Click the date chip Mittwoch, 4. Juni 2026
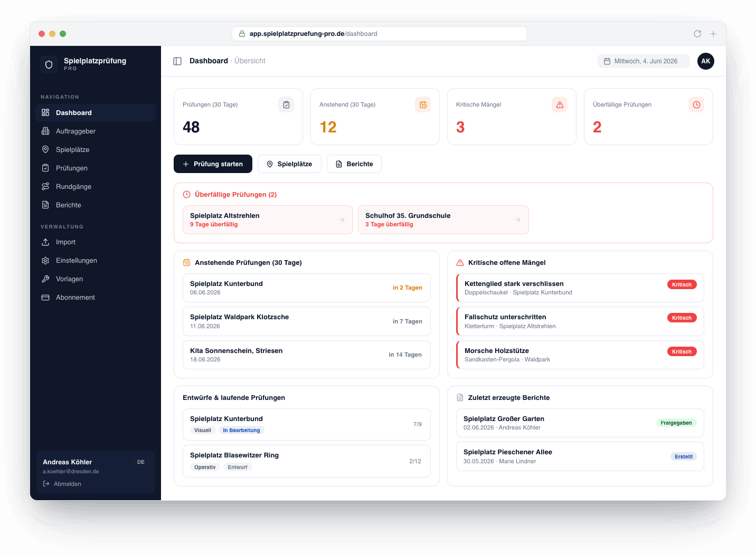The image size is (756, 554). tap(644, 61)
